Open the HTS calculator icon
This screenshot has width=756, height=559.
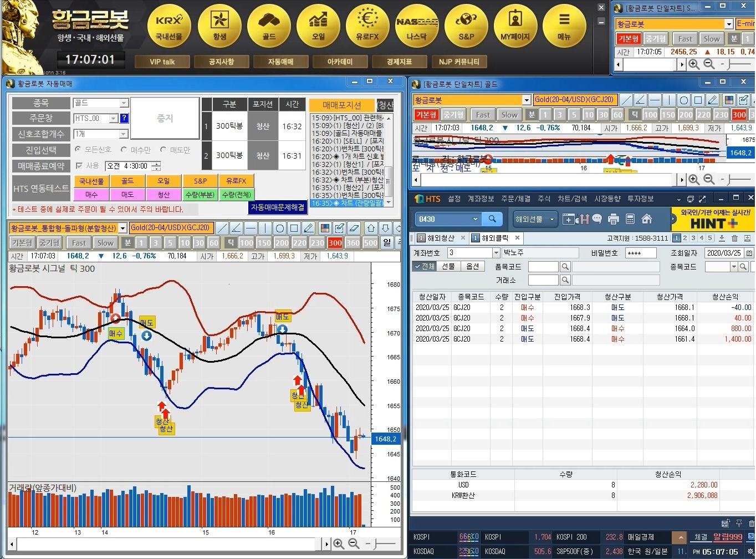click(630, 219)
